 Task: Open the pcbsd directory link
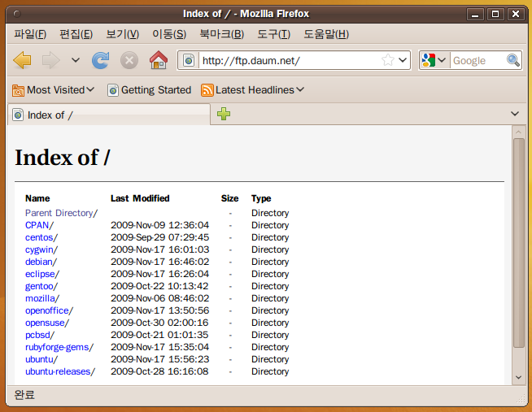(37, 335)
